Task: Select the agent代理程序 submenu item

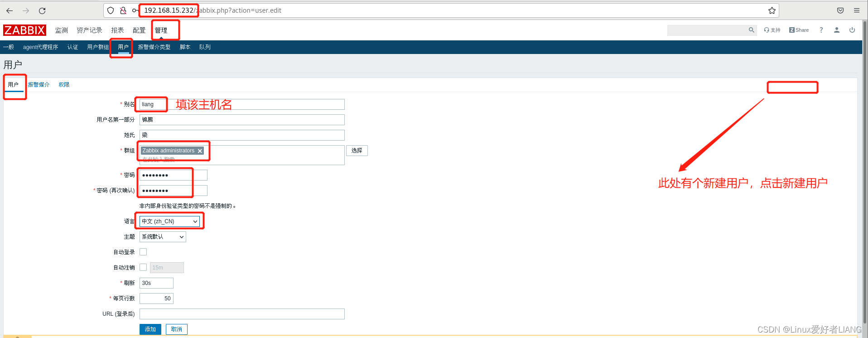Action: (x=41, y=47)
